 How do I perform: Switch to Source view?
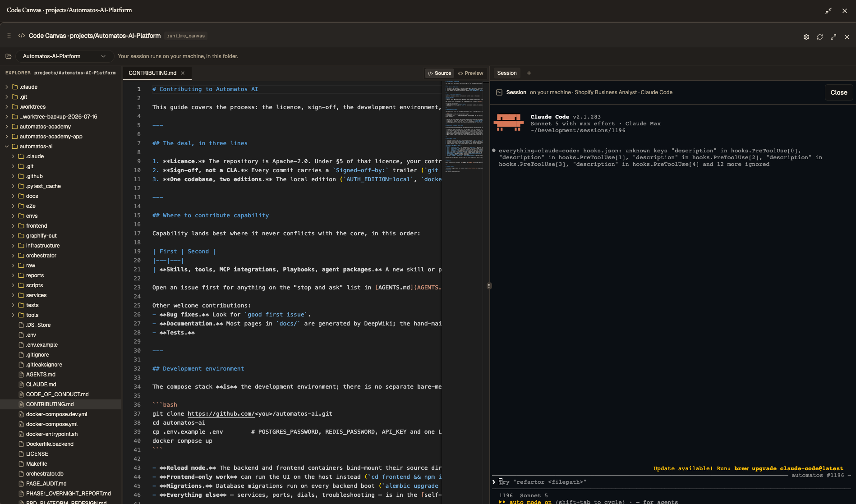440,73
